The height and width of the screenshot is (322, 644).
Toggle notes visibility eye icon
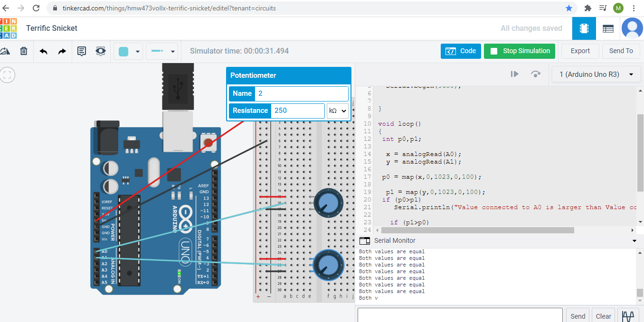pos(101,51)
